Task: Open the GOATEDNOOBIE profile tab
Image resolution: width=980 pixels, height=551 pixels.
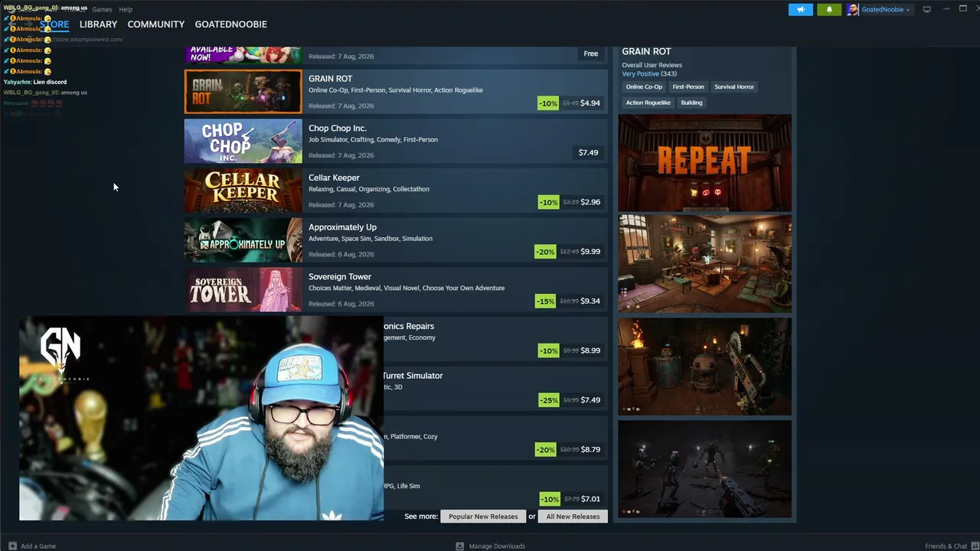Action: click(231, 24)
